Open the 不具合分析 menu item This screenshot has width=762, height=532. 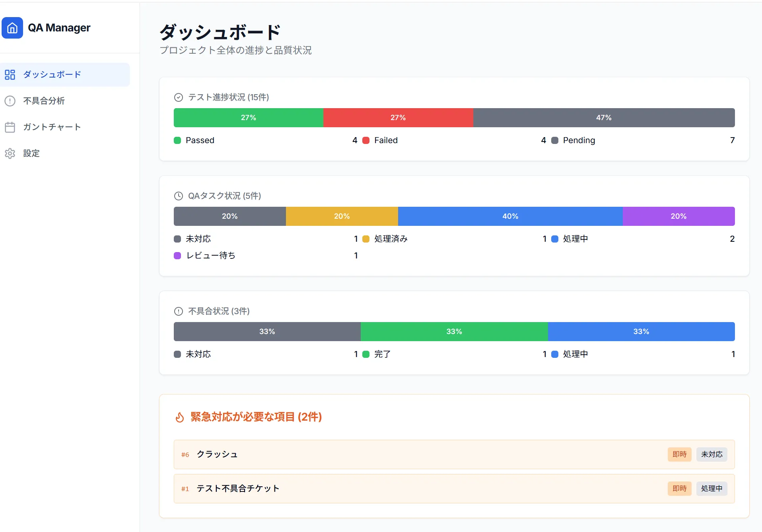[x=44, y=101]
